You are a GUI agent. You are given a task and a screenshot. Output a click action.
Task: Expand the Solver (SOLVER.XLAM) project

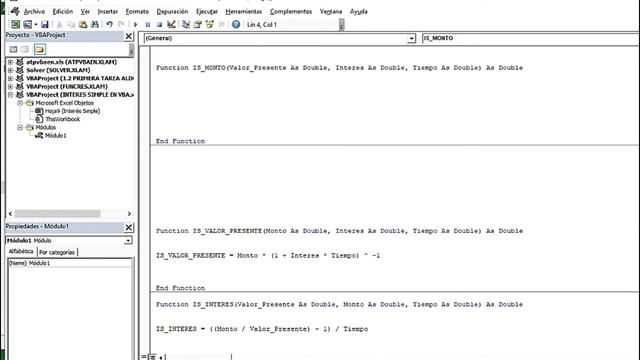[11, 70]
